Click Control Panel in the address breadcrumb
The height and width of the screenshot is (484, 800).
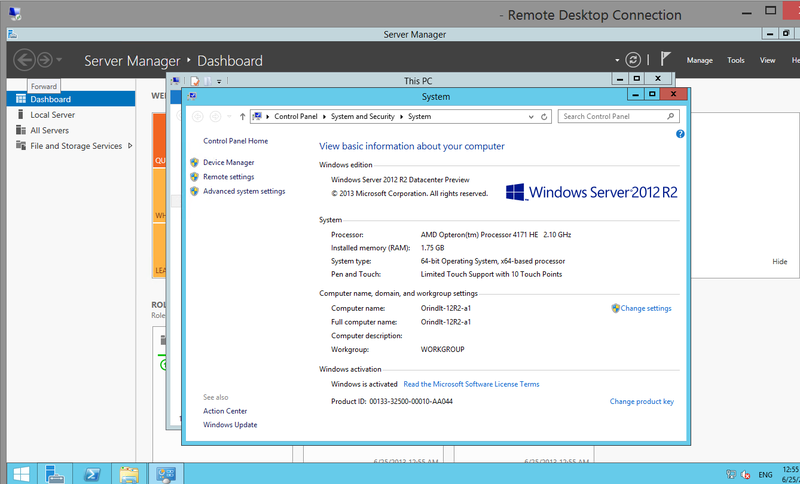click(295, 116)
